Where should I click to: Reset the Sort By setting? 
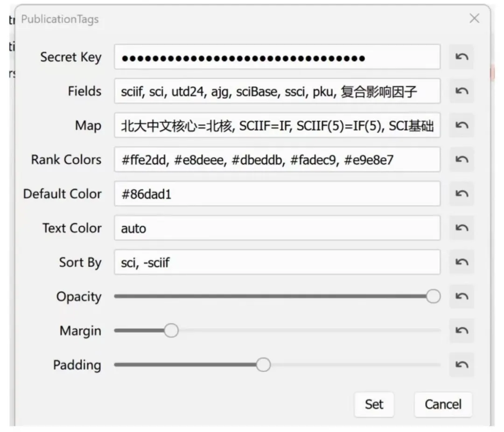pos(462,262)
